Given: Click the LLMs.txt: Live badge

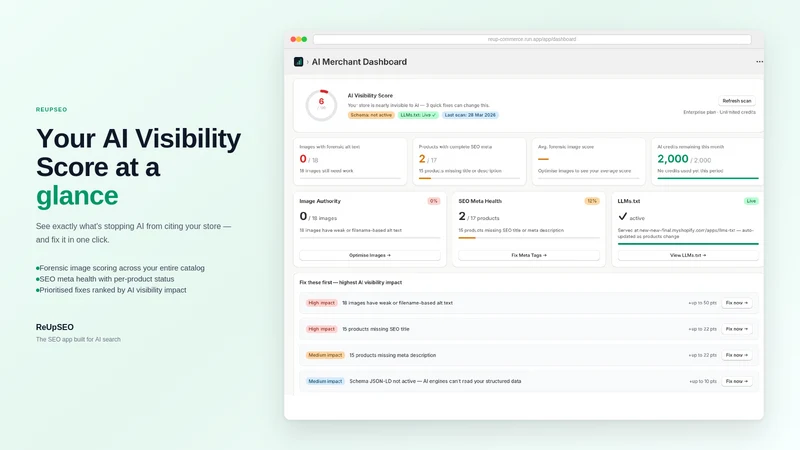Looking at the screenshot, I should pos(418,115).
